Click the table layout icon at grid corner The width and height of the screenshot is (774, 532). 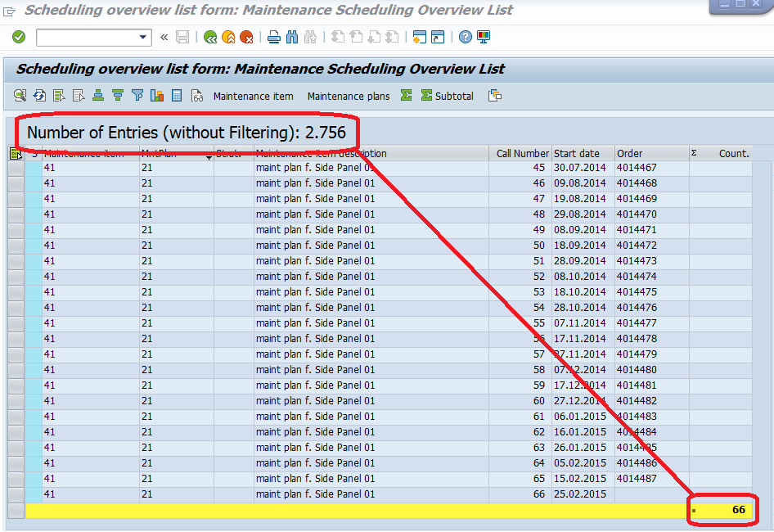click(x=16, y=154)
